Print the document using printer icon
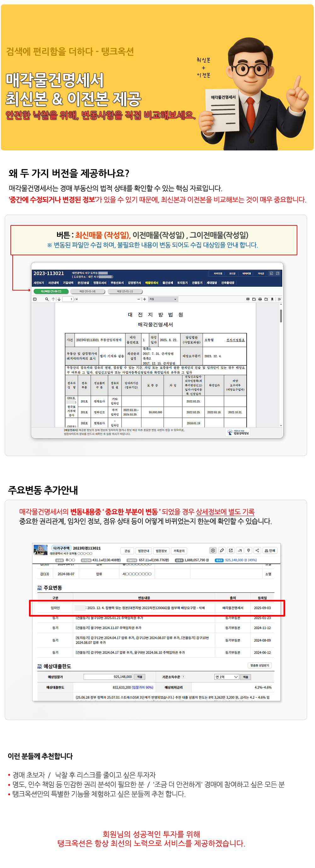The image size is (315, 868). [x=260, y=299]
